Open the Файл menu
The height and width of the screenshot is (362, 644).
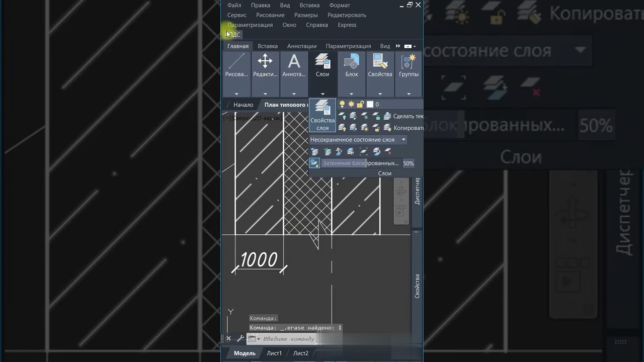pos(234,5)
